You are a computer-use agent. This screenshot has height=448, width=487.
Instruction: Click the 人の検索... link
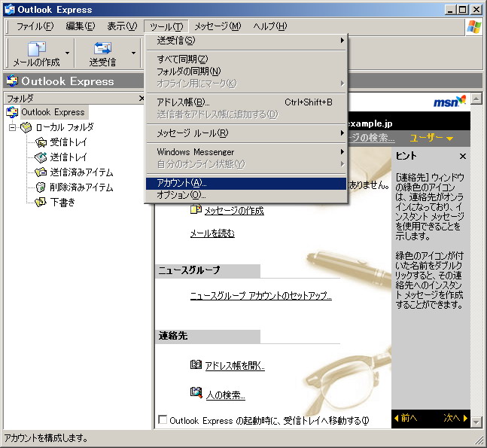click(226, 395)
